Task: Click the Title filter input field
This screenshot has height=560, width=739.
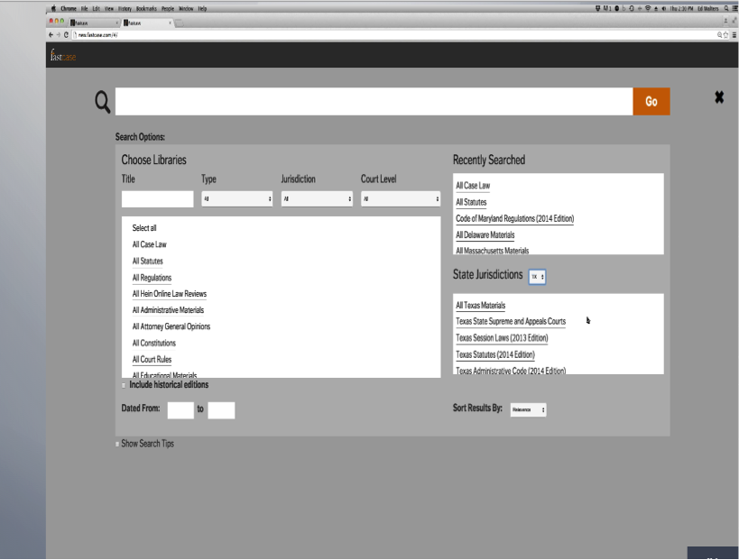Action: tap(157, 198)
